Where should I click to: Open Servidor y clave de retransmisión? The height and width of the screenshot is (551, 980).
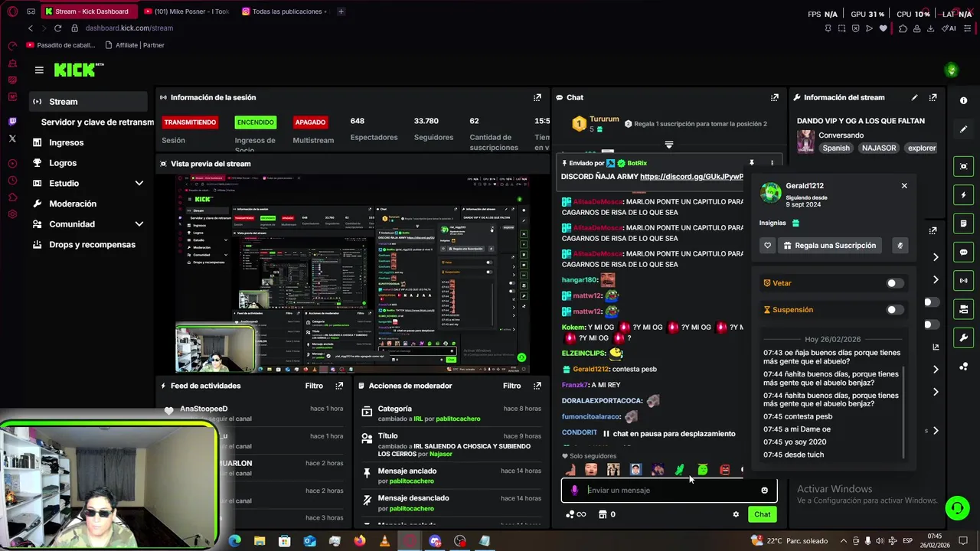click(97, 122)
